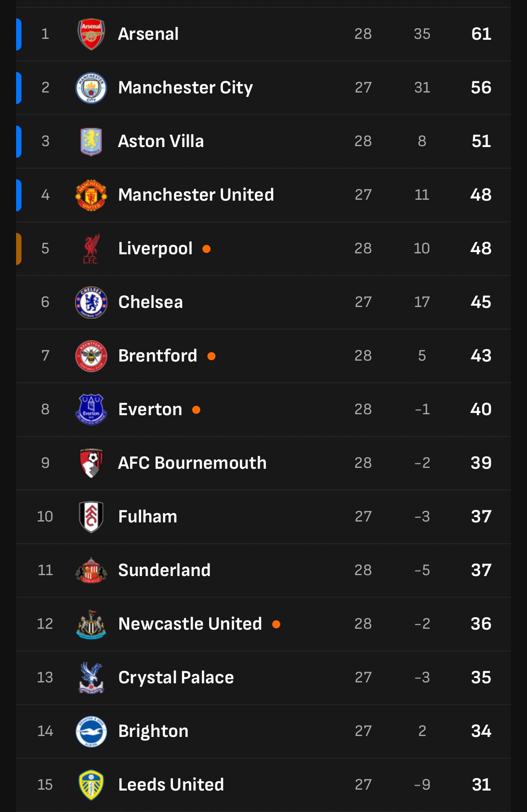Tap the Brighton seagull logo

(x=91, y=731)
